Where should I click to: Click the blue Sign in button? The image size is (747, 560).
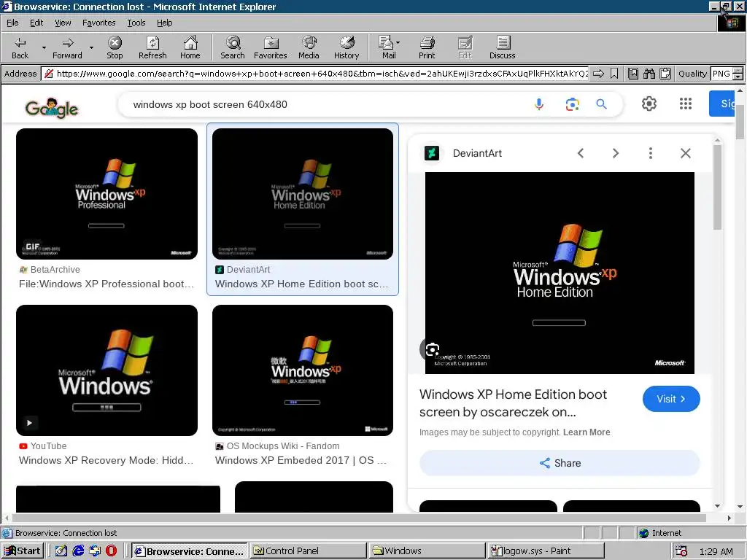[x=721, y=104]
